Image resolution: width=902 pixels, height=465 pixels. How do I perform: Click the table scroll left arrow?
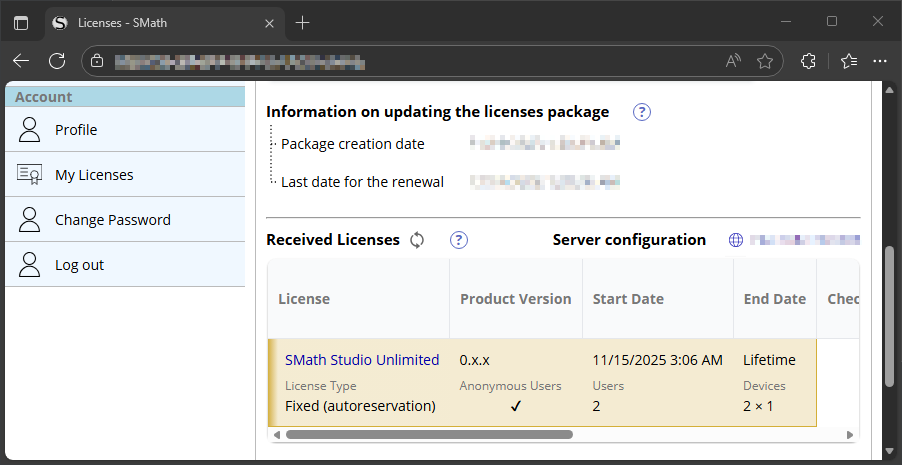[x=276, y=434]
